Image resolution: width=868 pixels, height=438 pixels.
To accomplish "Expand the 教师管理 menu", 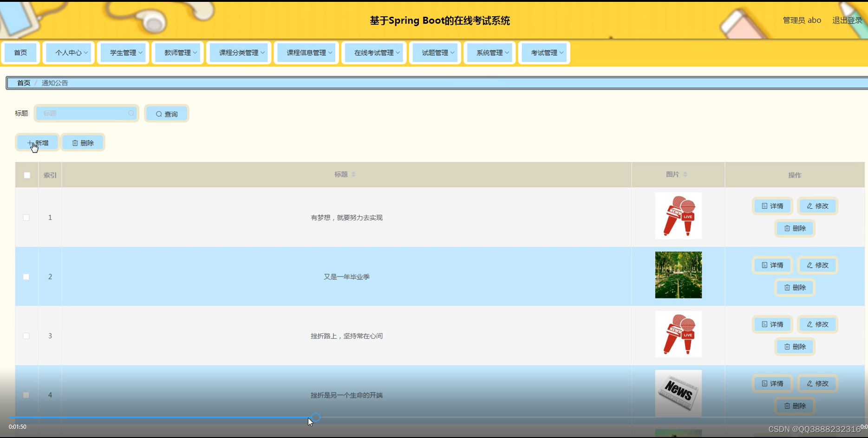I will pyautogui.click(x=178, y=53).
